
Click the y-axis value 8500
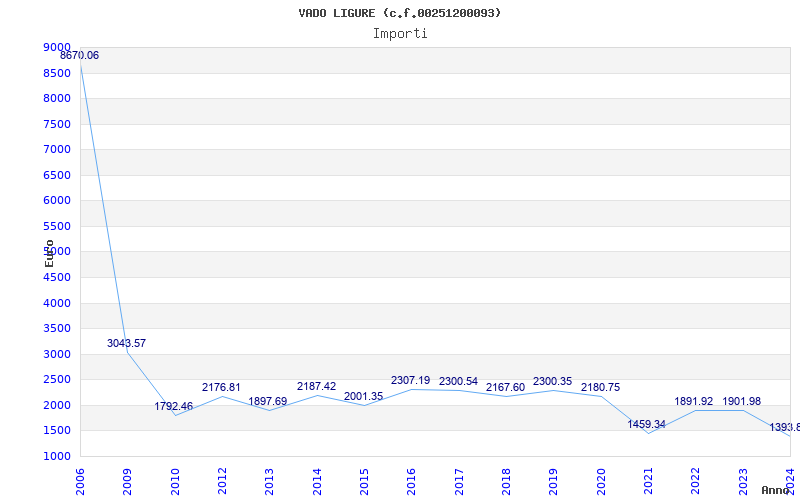coord(57,73)
